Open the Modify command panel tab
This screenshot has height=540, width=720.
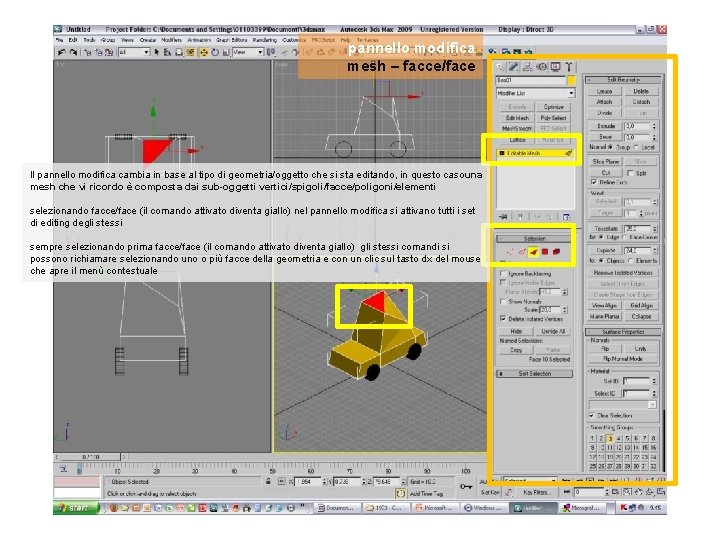tap(514, 67)
